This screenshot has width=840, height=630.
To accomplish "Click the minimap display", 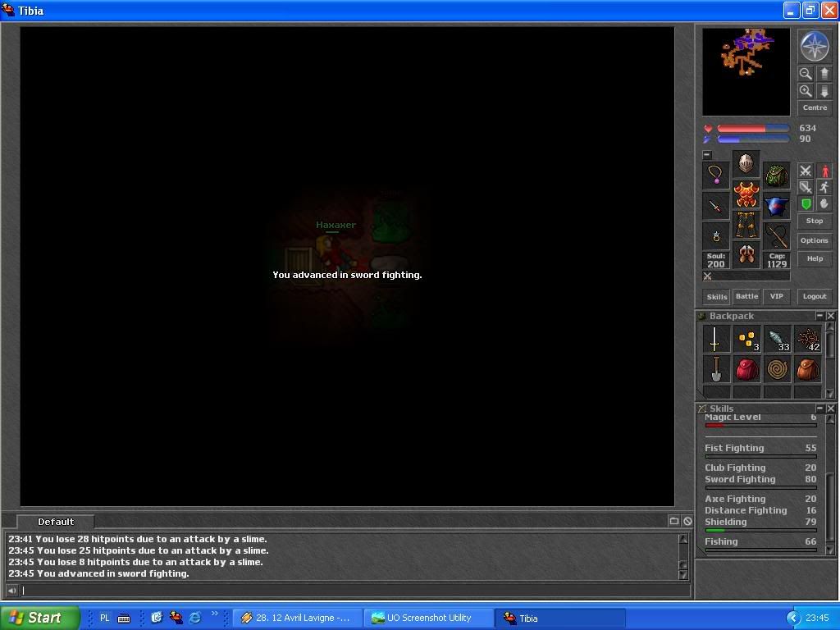I will click(746, 72).
